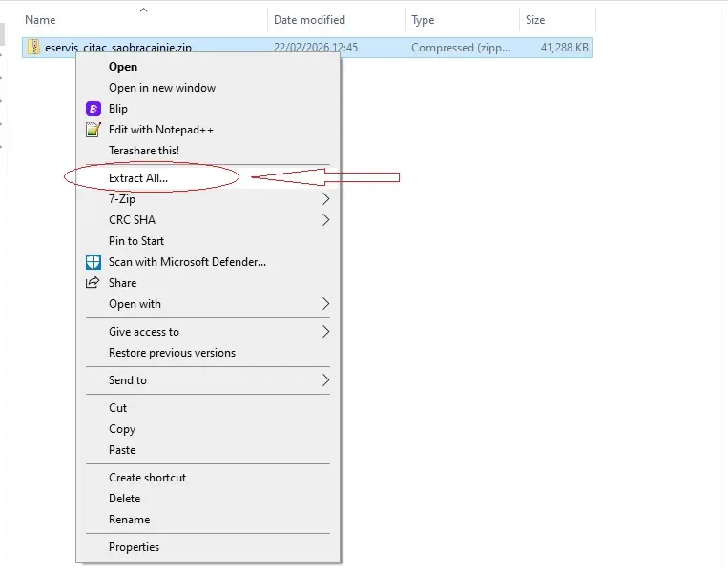Image resolution: width=728 pixels, height=573 pixels.
Task: Sort by the Type column header
Action: (423, 20)
